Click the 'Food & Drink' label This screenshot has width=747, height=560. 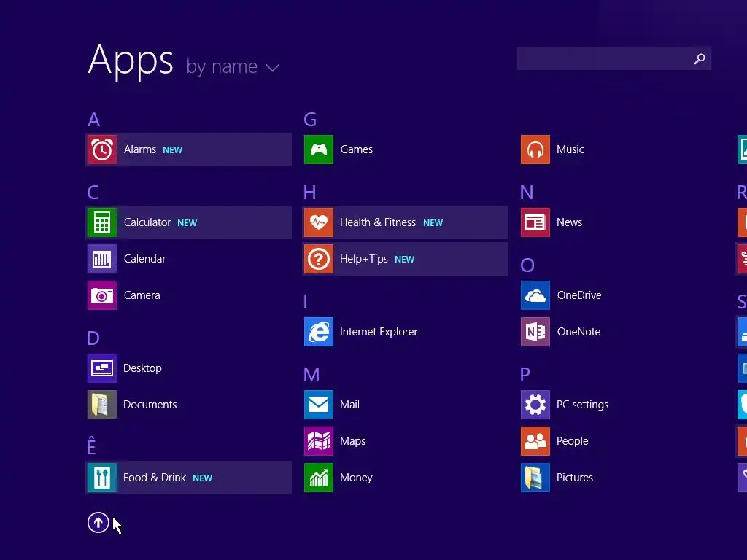(x=155, y=478)
